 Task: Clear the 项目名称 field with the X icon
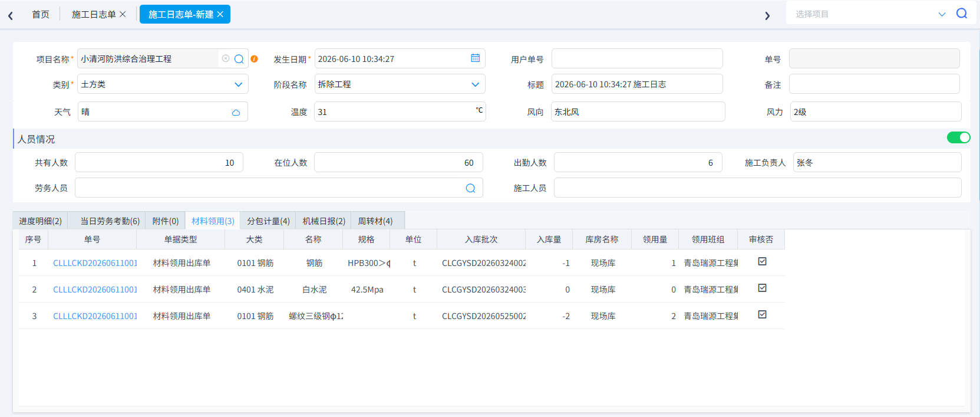pos(226,58)
